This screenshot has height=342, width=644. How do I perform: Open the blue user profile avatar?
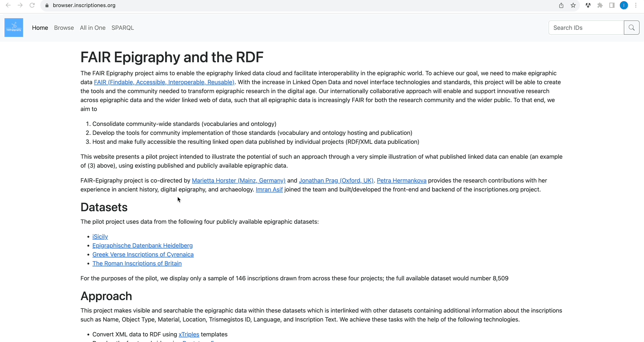624,5
